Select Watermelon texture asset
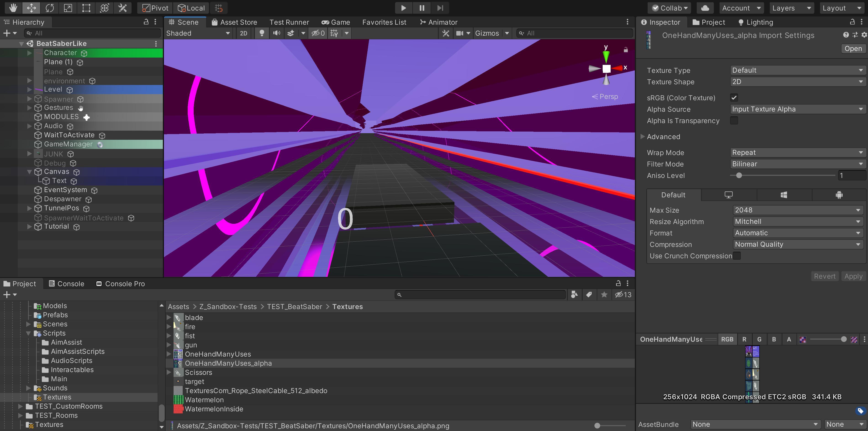 coord(204,400)
